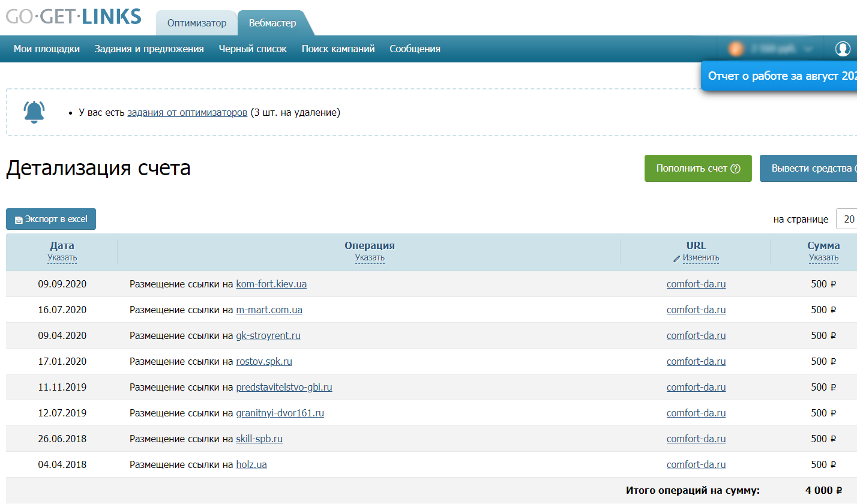Open the Черный список menu item
The image size is (857, 504).
(x=253, y=49)
